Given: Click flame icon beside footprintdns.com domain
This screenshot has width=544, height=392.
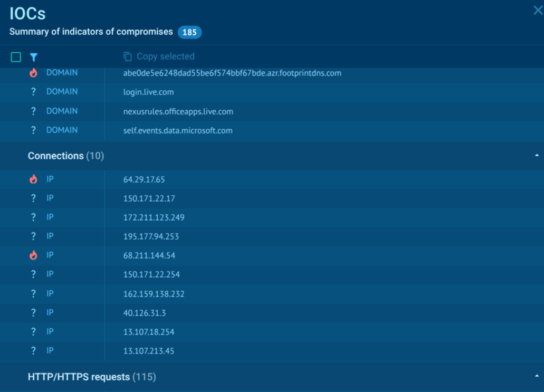Looking at the screenshot, I should (x=33, y=72).
